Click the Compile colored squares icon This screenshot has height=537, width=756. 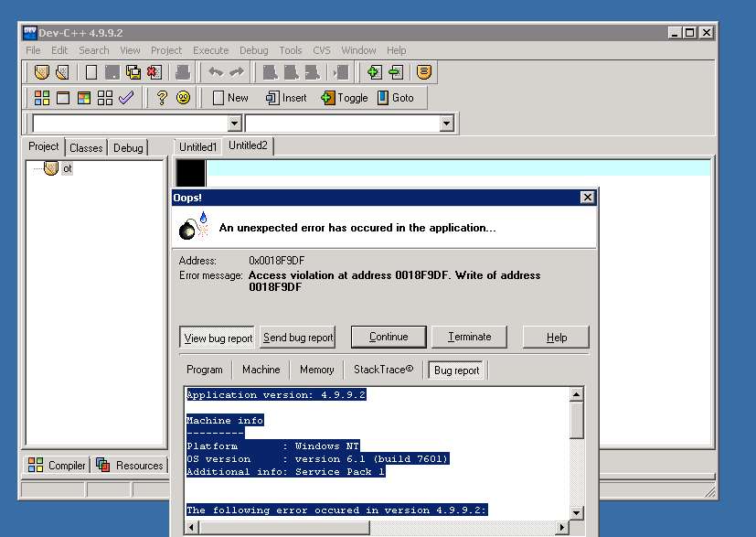(42, 98)
